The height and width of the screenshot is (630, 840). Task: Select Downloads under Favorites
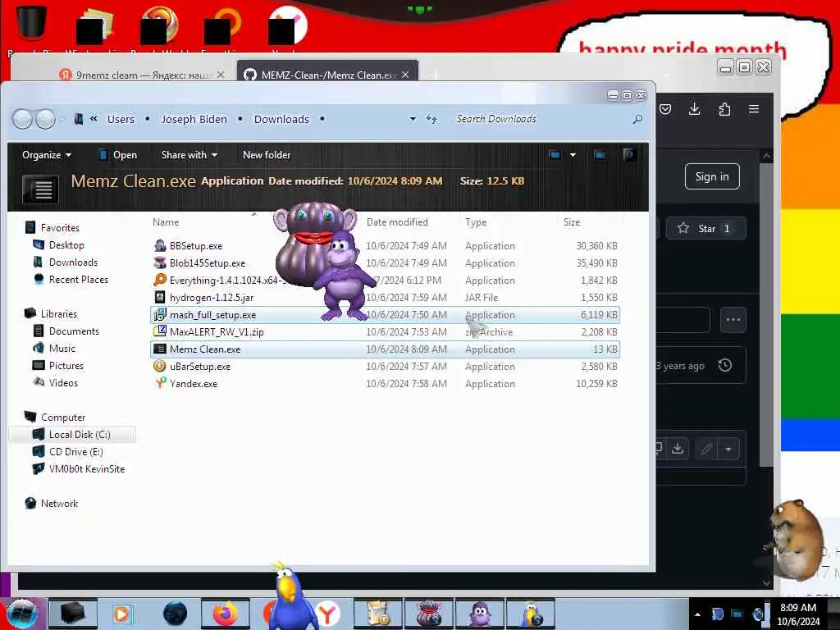[73, 262]
